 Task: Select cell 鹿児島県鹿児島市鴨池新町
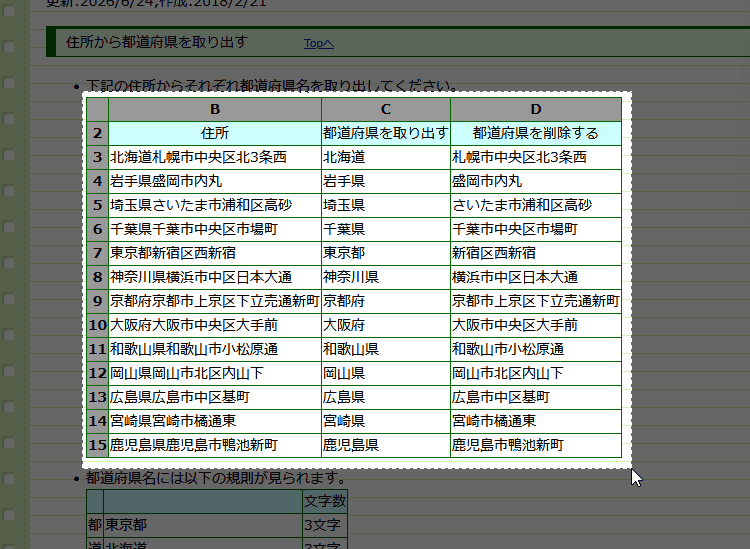pyautogui.click(x=215, y=445)
